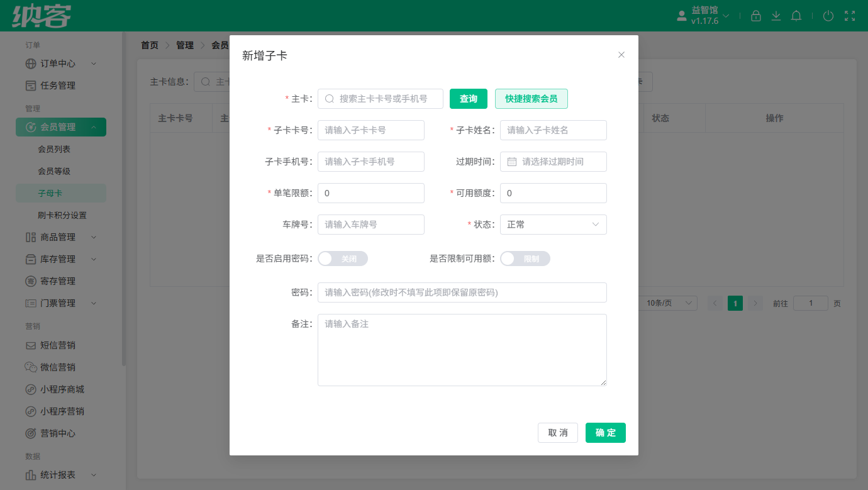Open the 过期时间 date picker field

[x=554, y=162]
